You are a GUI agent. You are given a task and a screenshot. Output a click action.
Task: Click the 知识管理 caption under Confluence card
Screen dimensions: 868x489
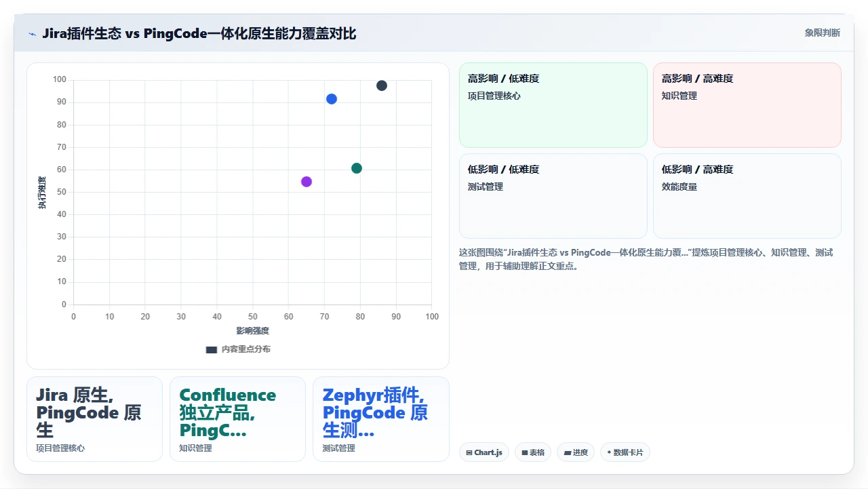pyautogui.click(x=195, y=448)
